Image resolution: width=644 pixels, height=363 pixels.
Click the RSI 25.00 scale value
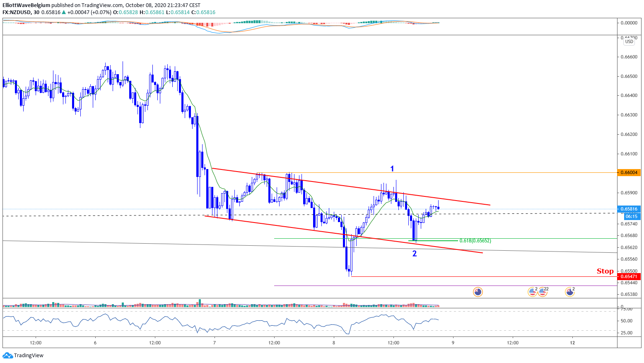coord(627,333)
